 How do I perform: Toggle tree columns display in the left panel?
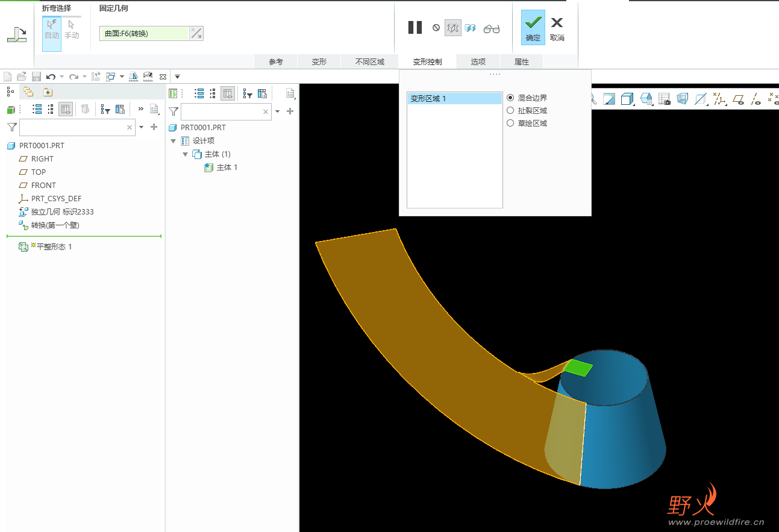[x=66, y=109]
